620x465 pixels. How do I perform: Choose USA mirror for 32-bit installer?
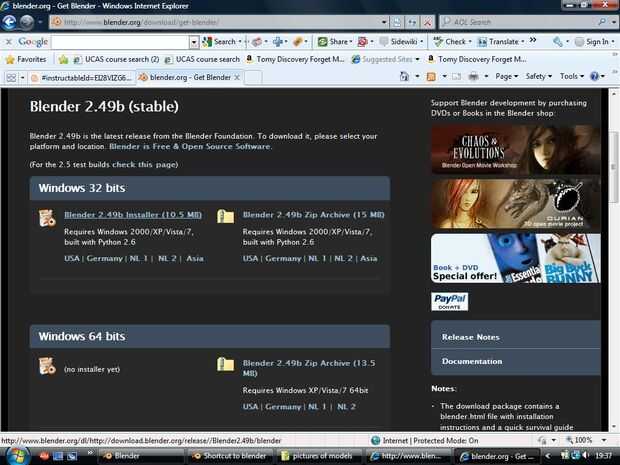pos(72,259)
